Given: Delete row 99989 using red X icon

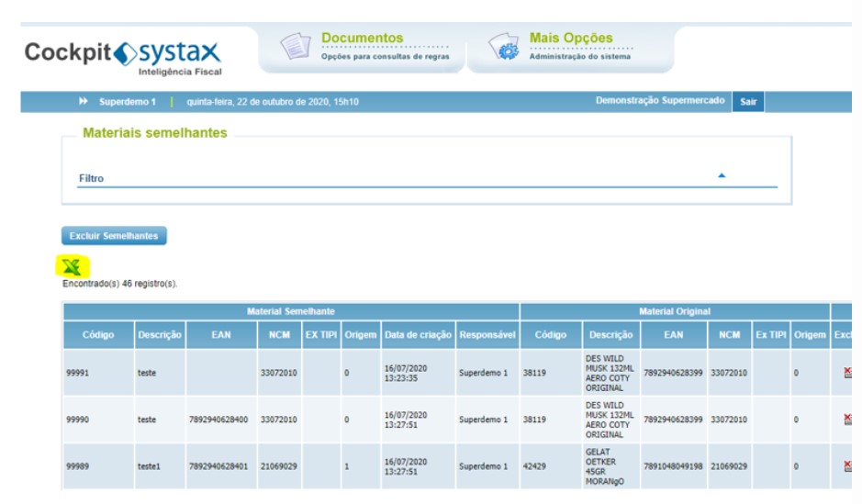Looking at the screenshot, I should tap(847, 466).
